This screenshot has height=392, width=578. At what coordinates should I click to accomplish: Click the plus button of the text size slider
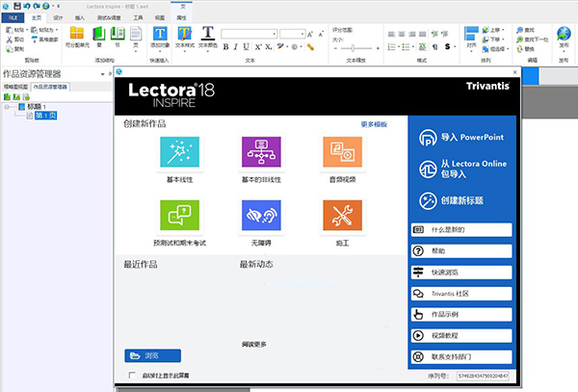tap(378, 48)
